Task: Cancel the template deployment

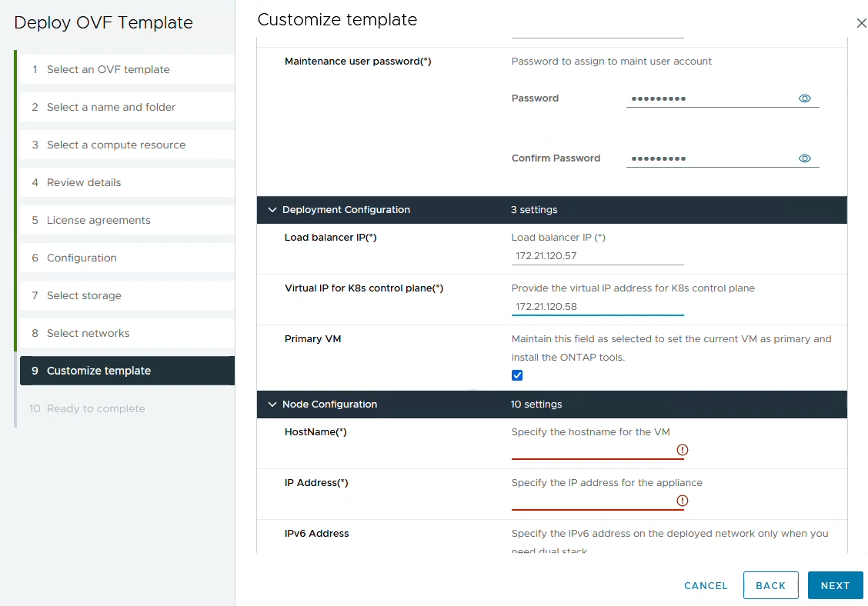Action: coord(706,585)
